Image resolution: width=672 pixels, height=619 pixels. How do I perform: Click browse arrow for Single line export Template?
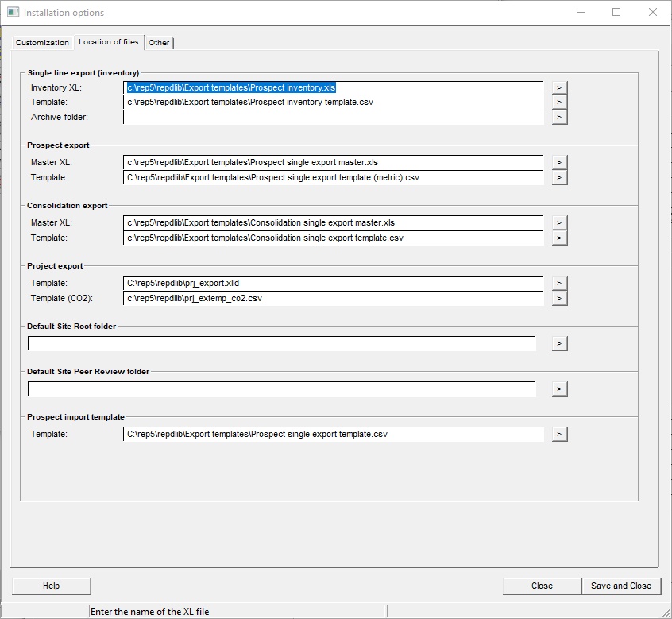point(559,103)
